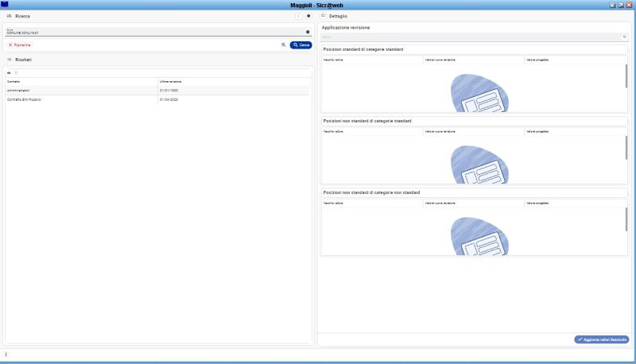Click the dark round icon in Ricerca header
This screenshot has height=364, width=636.
pyautogui.click(x=308, y=16)
